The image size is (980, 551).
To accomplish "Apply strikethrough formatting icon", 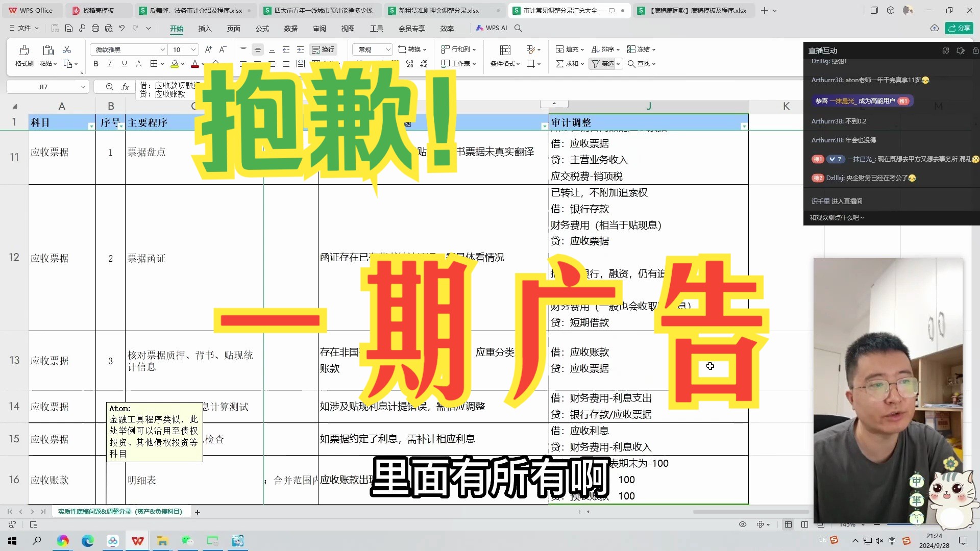I will point(139,64).
